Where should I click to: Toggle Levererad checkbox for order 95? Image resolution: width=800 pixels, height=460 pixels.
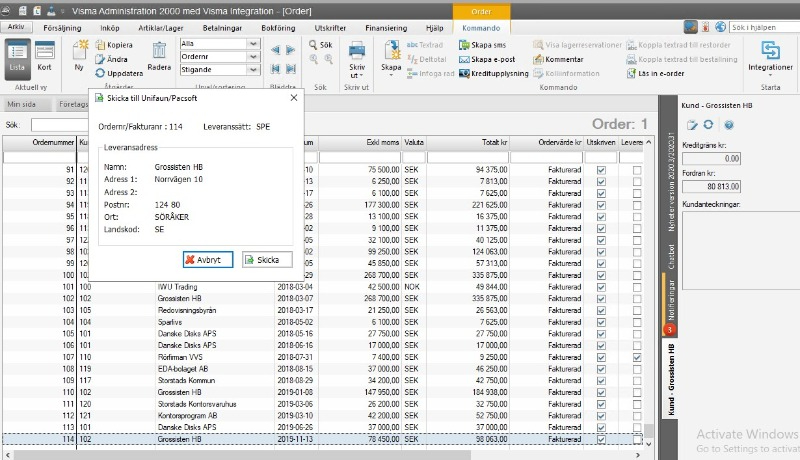[x=637, y=217]
